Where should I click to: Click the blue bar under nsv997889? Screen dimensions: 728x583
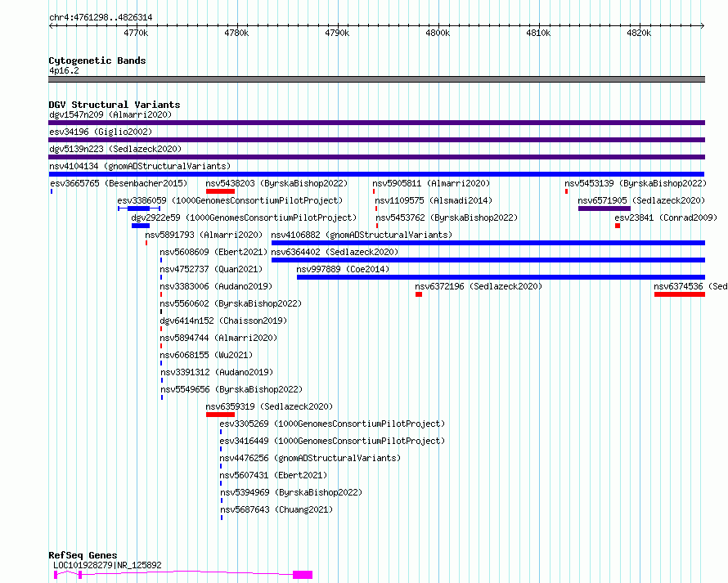tap(501, 277)
